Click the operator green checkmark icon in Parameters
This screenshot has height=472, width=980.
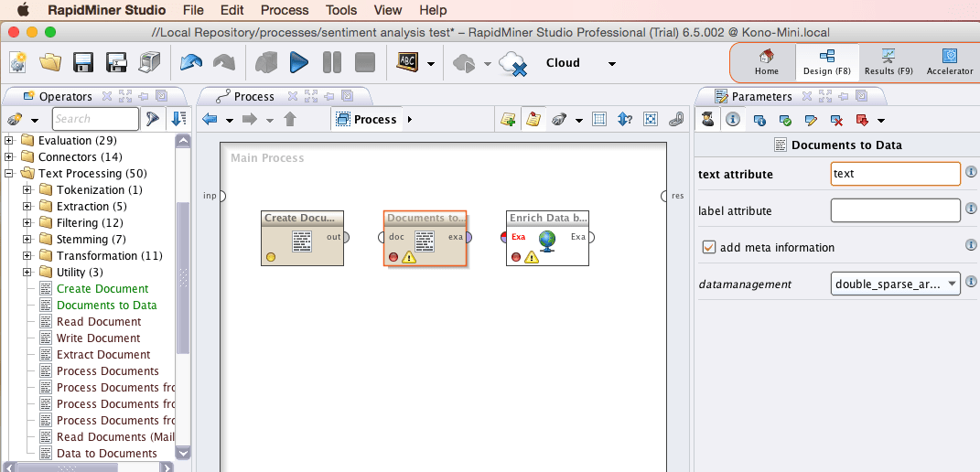pyautogui.click(x=786, y=120)
